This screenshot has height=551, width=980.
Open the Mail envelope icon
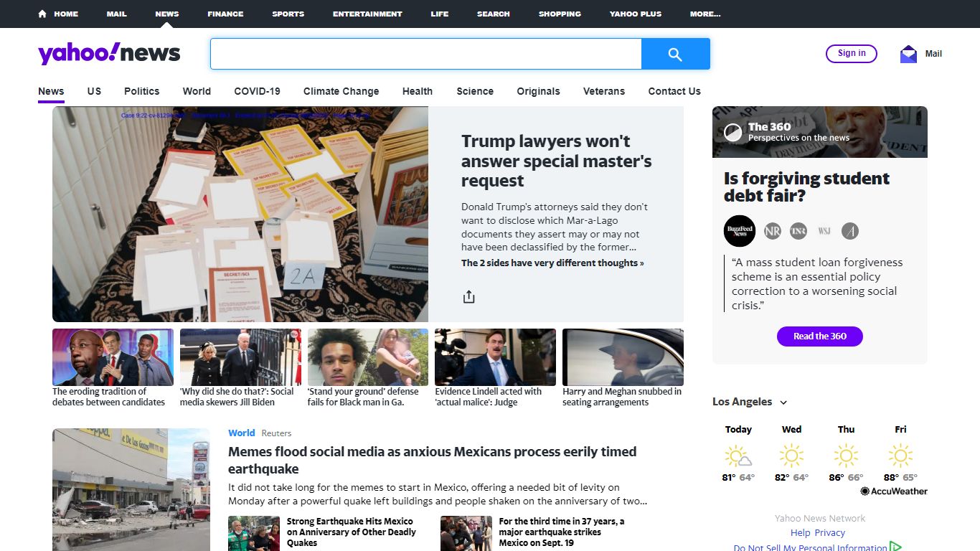coord(908,54)
